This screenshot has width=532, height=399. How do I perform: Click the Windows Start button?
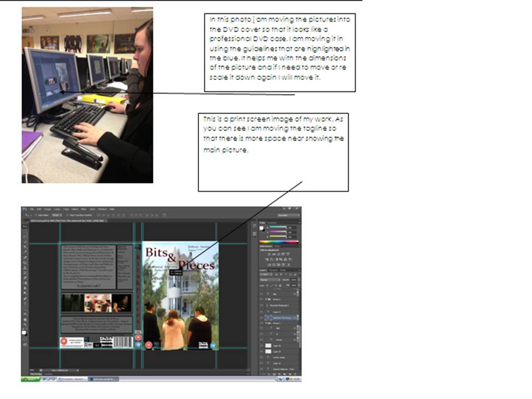click(x=30, y=378)
